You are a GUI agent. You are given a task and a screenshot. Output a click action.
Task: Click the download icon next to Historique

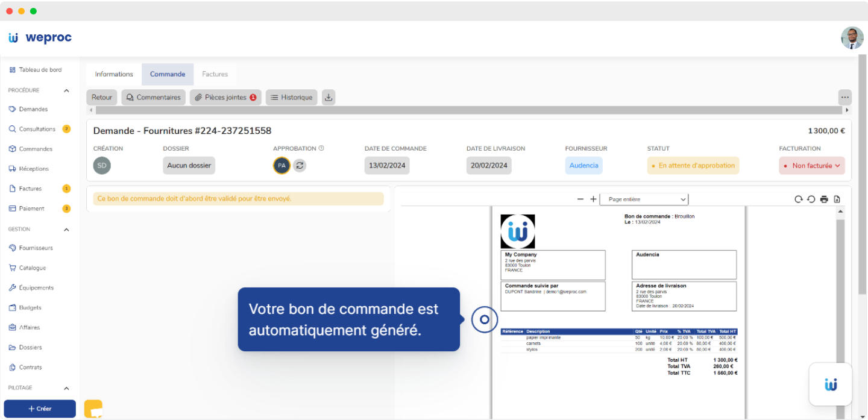coord(328,97)
